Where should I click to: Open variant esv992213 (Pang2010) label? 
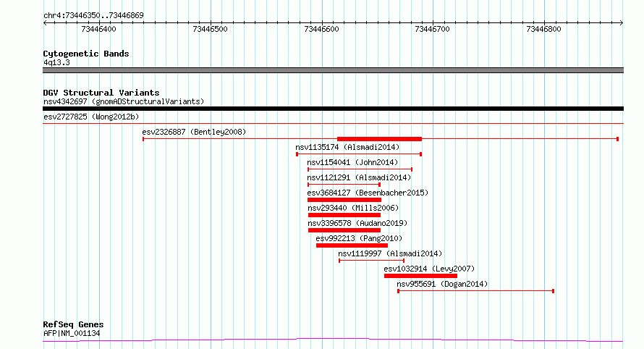point(359,238)
